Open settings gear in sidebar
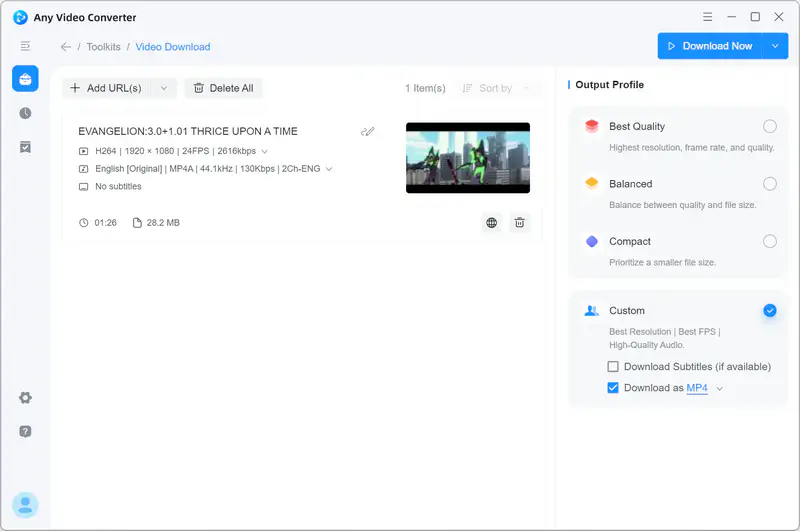The image size is (800, 531). pos(25,398)
